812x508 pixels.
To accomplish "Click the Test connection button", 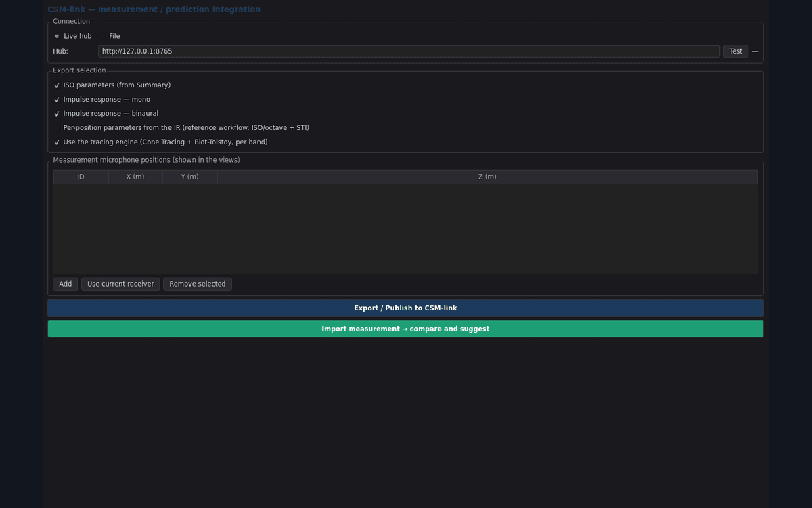I will coord(736,51).
